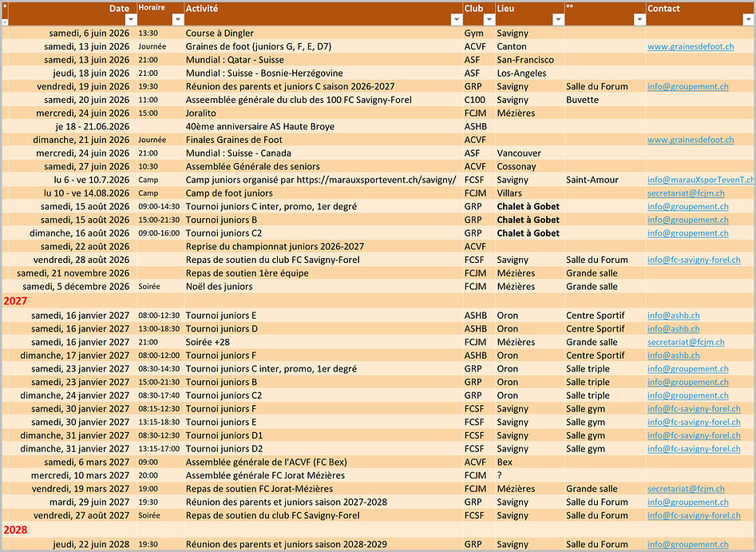The height and width of the screenshot is (552, 756).
Task: Click the bold Chalet à Gobet cell for Tournoi juniors B
Action: point(528,220)
